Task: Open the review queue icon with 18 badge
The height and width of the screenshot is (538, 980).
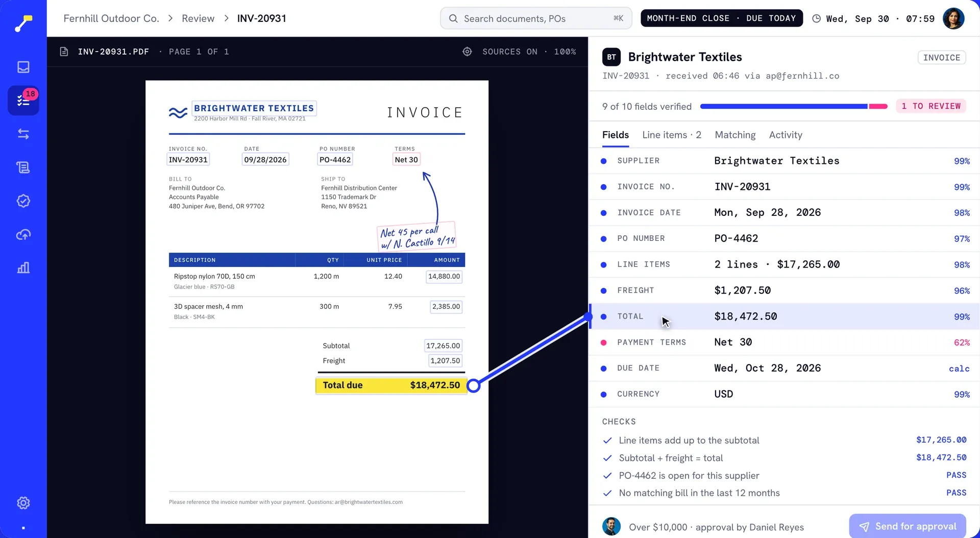Action: (x=23, y=100)
